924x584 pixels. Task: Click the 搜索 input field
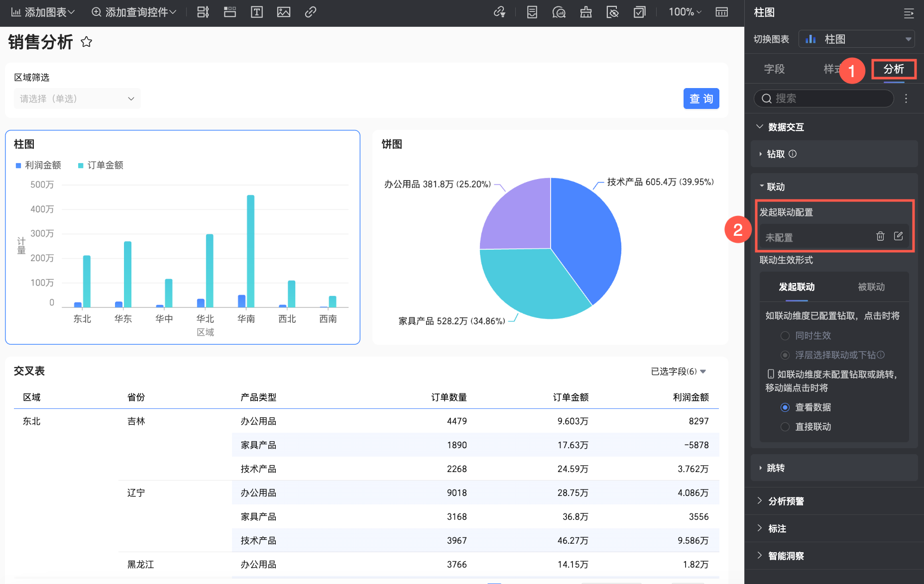click(x=824, y=98)
